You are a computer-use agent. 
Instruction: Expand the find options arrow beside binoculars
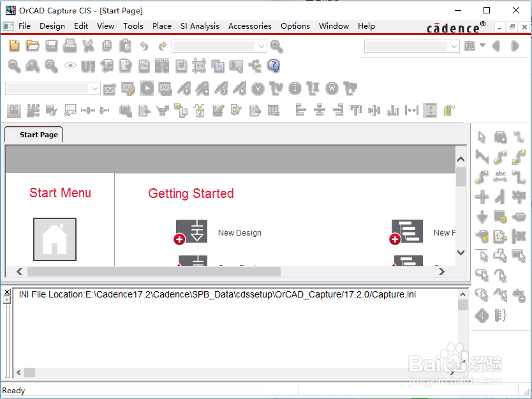pos(482,45)
